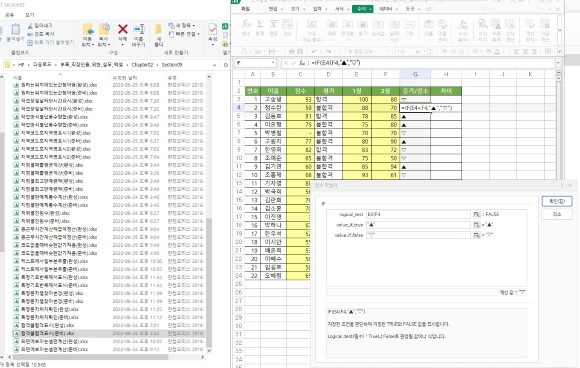580x368 pixels.
Task: Click the Paste clipboard icon in Explorer
Action: pos(16,30)
